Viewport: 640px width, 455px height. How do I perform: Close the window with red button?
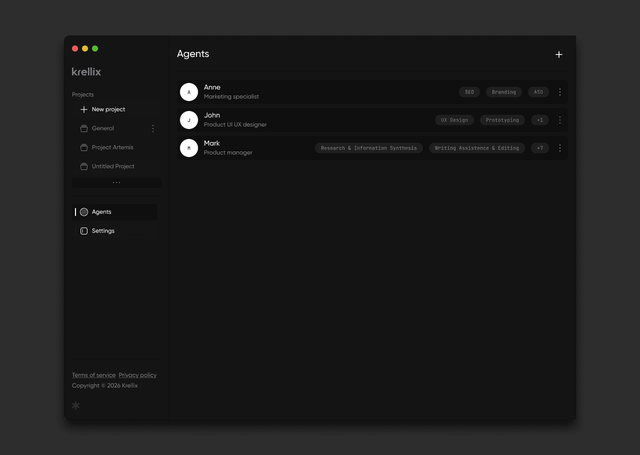coord(75,49)
